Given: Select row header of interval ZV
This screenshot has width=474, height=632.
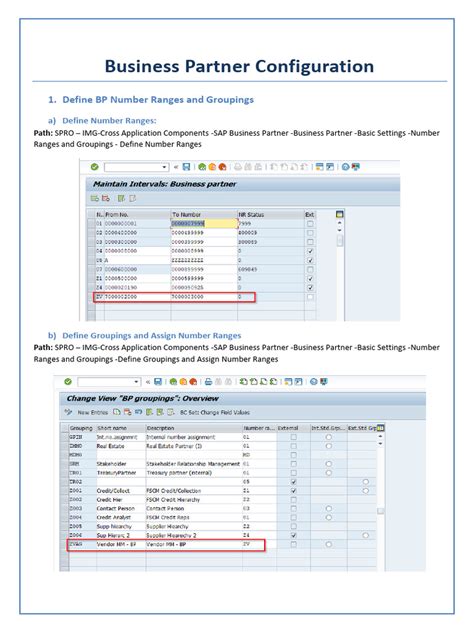Looking at the screenshot, I should click(x=91, y=297).
